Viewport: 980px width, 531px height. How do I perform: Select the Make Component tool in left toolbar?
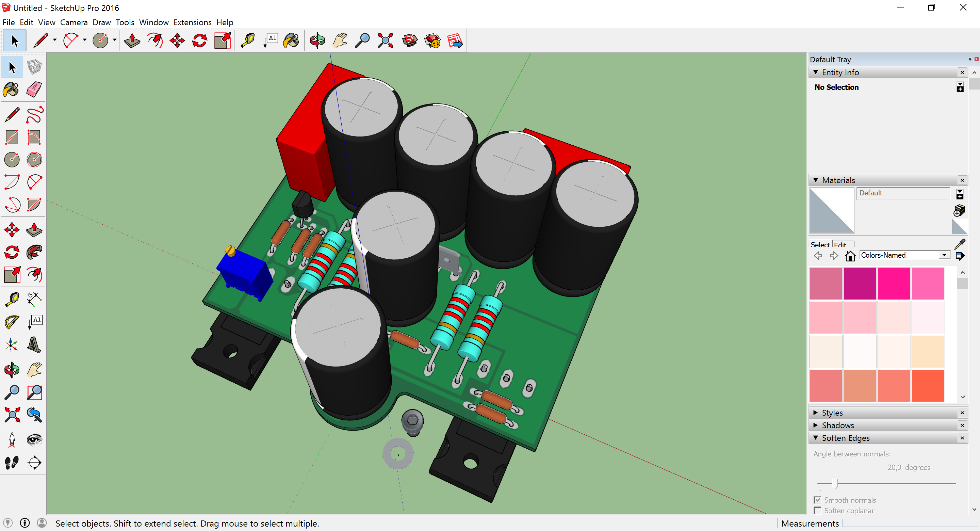click(x=34, y=67)
